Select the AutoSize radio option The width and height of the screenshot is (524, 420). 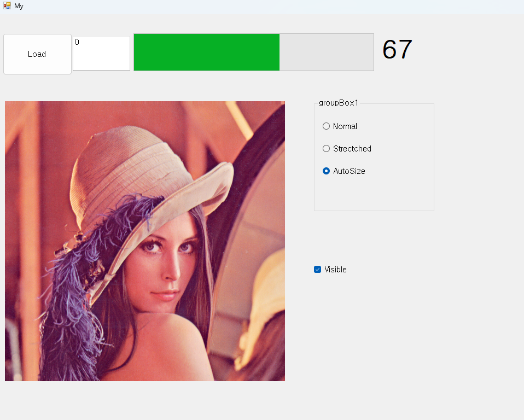[x=344, y=171]
